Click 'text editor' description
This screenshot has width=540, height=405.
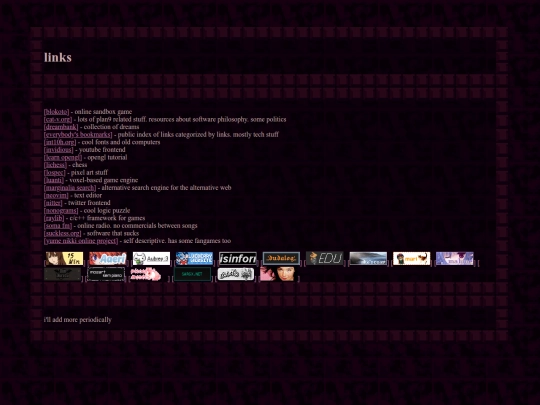click(x=88, y=195)
